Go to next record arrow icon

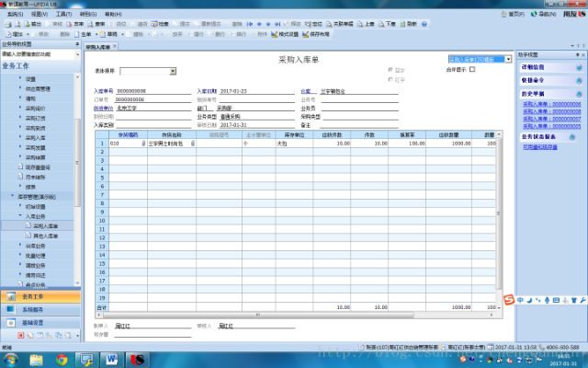(x=268, y=24)
